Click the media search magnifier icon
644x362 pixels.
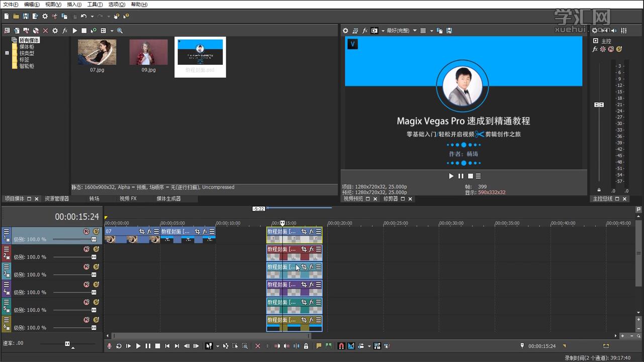tap(120, 31)
